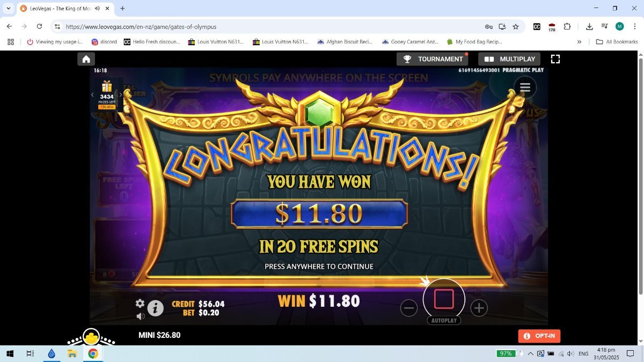Expand the prize widget right arrow
644x362 pixels.
(x=121, y=95)
